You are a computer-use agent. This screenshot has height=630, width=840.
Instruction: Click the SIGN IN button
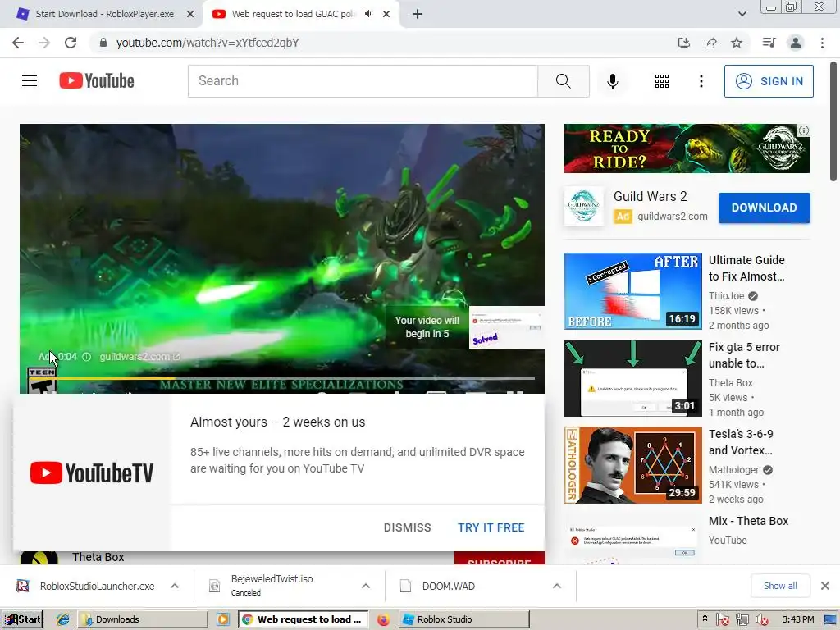click(x=769, y=81)
